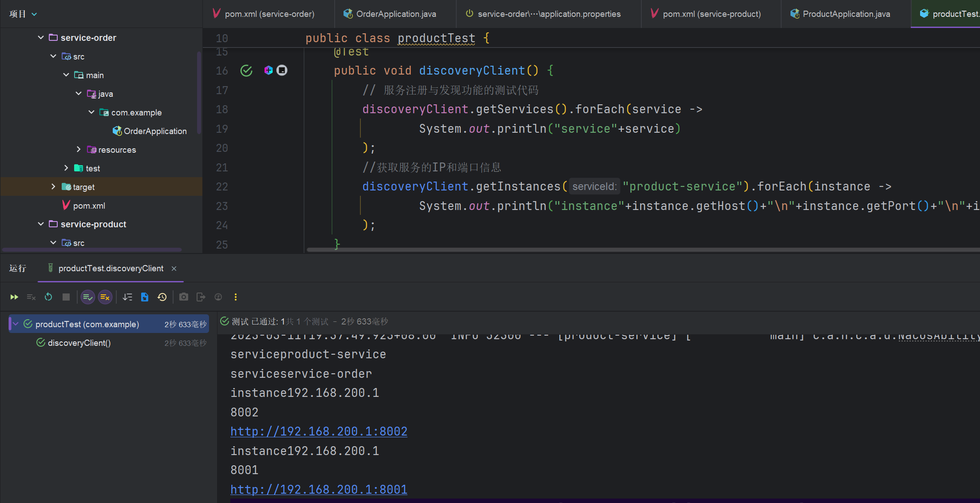Toggle the show ignored tests filter
Screen dimensions: 980x503
105,297
